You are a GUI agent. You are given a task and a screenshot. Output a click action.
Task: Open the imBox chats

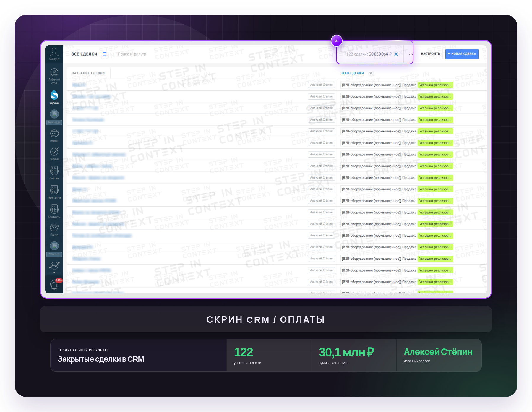click(54, 136)
